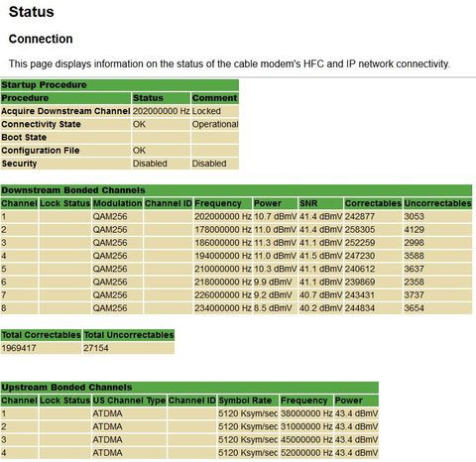Select the 242877 correctables value
Viewport: 476px width, 462px height.
tap(360, 216)
